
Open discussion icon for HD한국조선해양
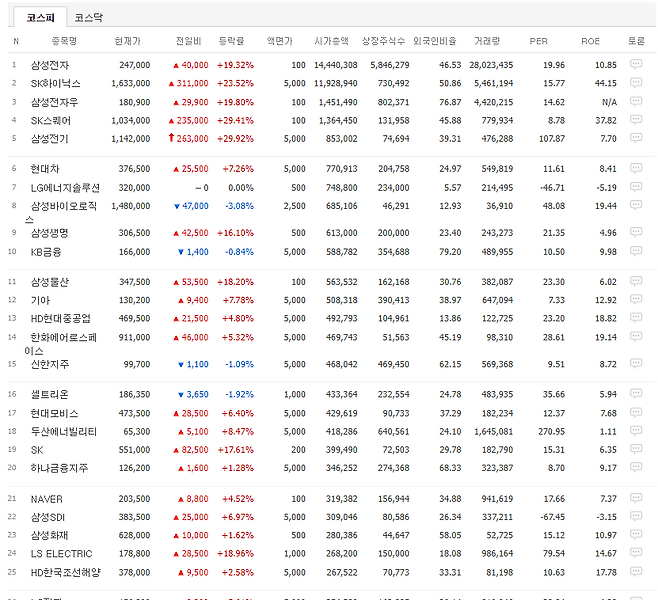tap(636, 571)
